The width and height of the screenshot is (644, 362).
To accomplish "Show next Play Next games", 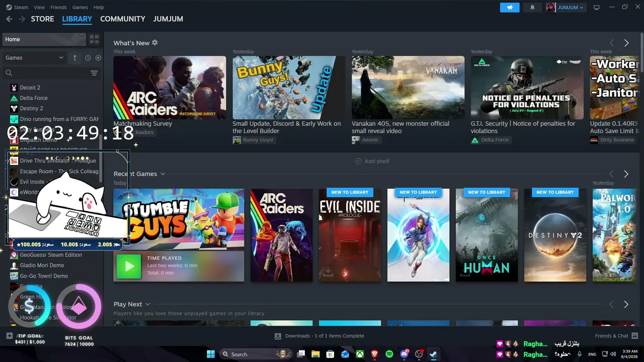I will 626,304.
